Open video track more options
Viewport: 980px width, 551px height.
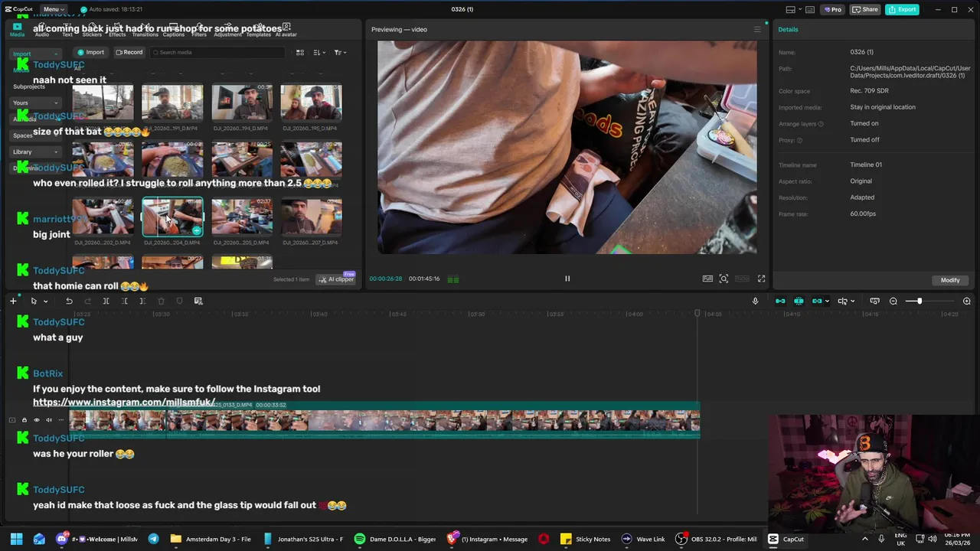point(61,420)
